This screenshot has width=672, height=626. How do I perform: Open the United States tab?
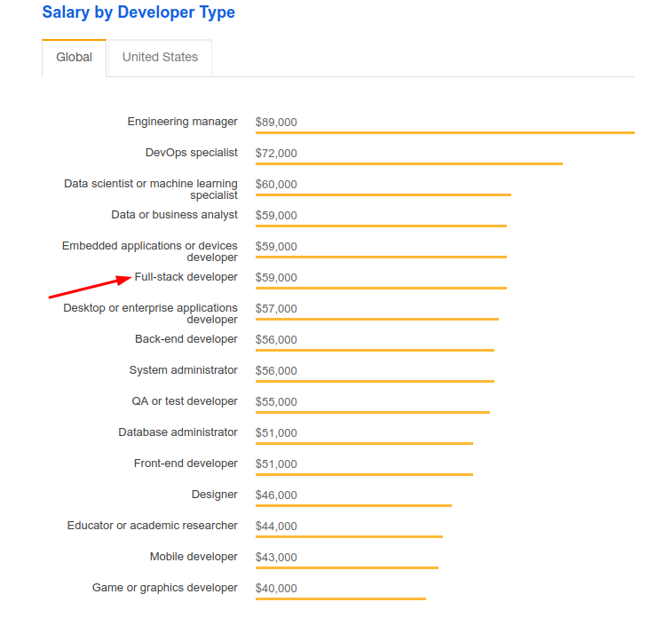click(x=160, y=58)
